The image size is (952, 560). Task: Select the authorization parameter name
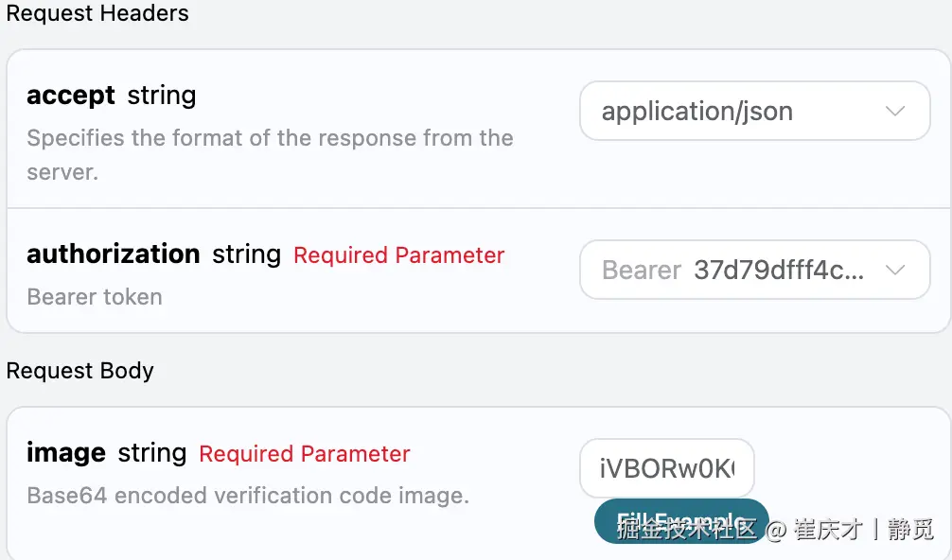tap(114, 254)
